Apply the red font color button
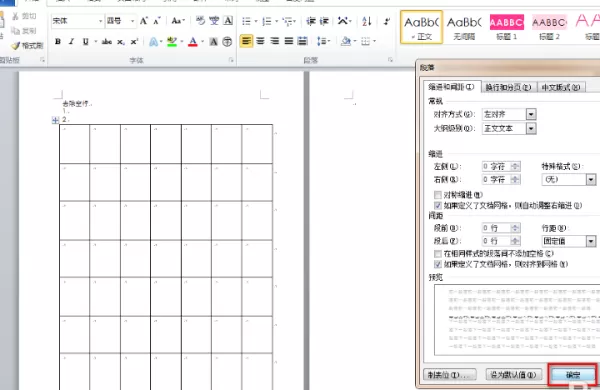This screenshot has width=600, height=390. (193, 42)
